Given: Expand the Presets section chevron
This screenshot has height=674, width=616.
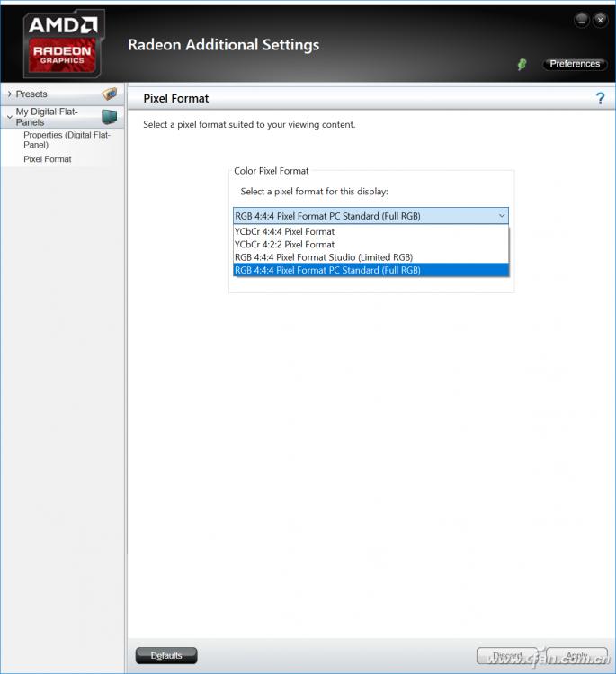Looking at the screenshot, I should (9, 94).
